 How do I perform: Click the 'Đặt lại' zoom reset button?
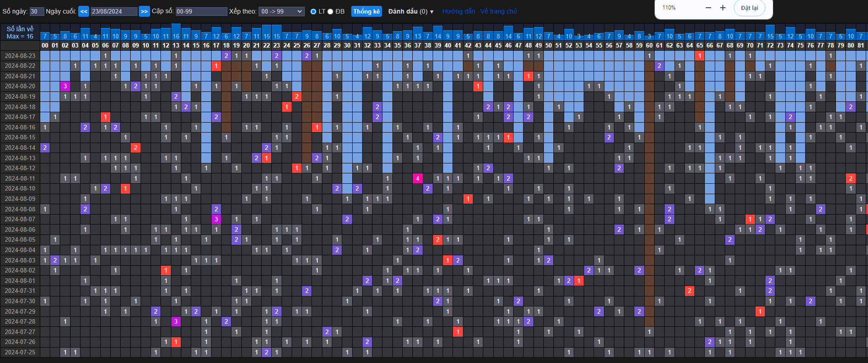[x=749, y=8]
